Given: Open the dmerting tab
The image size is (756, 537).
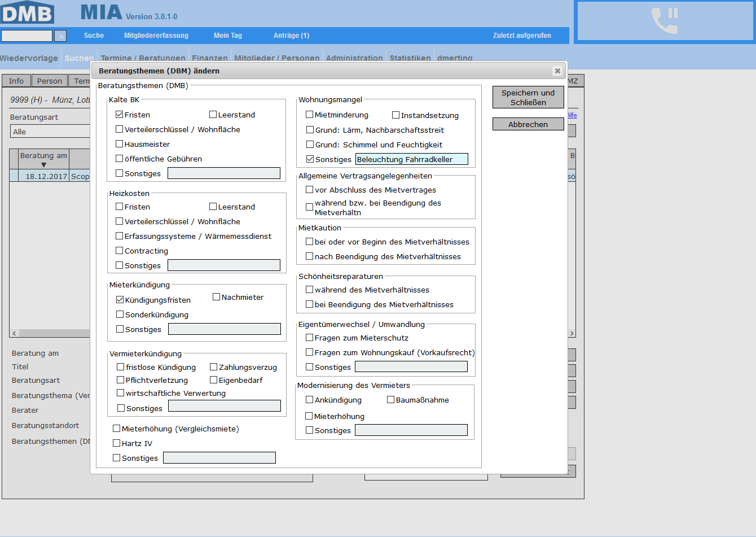Looking at the screenshot, I should (x=455, y=58).
